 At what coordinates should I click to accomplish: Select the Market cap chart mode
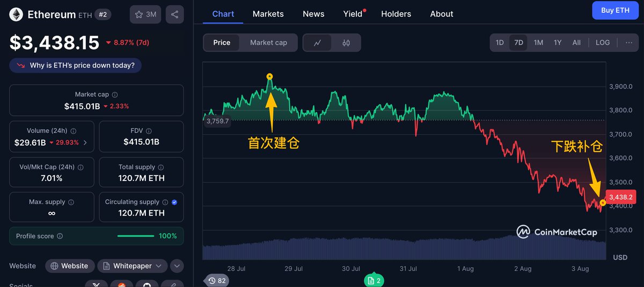click(x=268, y=42)
